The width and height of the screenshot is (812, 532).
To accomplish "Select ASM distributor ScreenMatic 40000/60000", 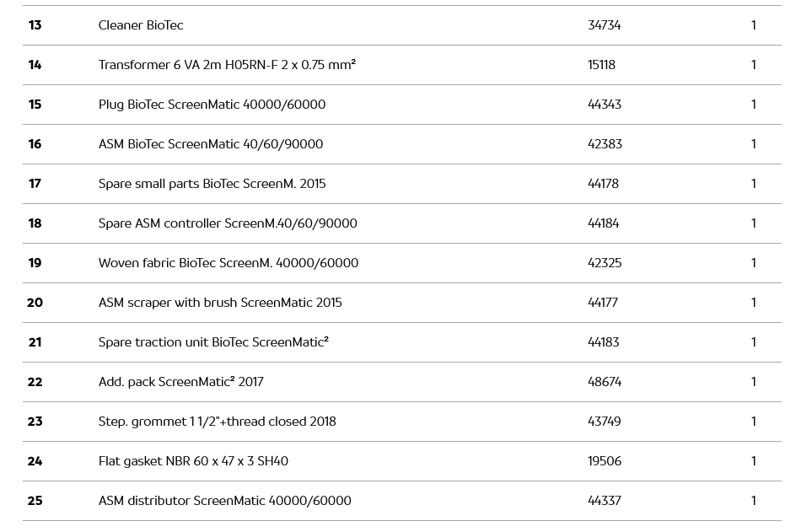I will (x=225, y=501).
